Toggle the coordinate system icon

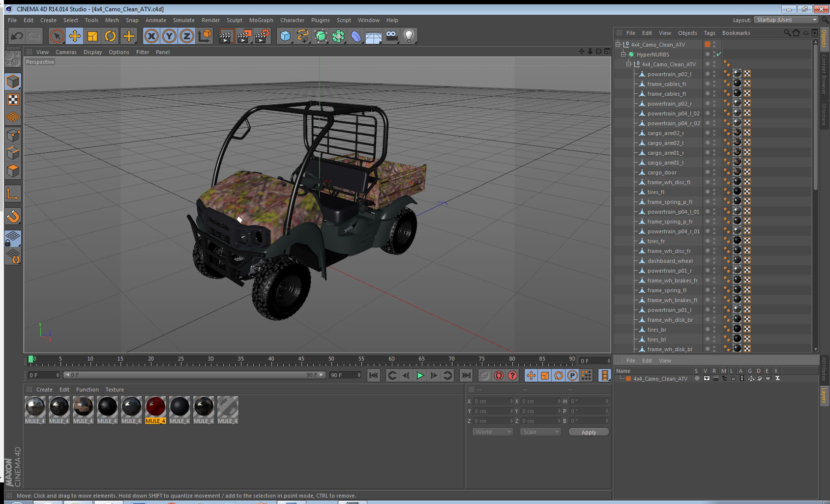[x=205, y=36]
